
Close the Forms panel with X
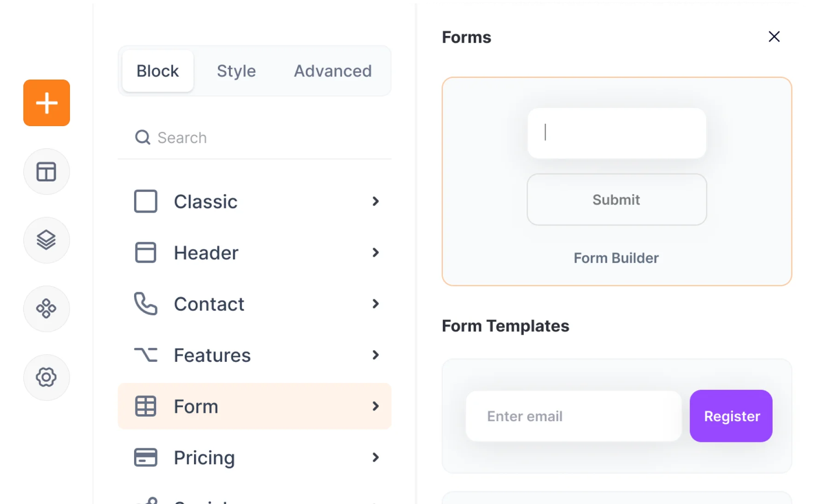(x=774, y=37)
